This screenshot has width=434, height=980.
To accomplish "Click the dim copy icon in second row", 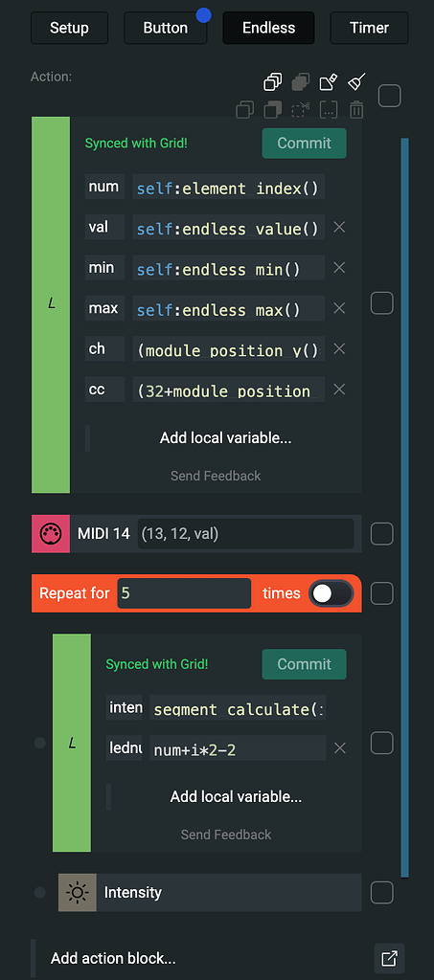I will 245,110.
